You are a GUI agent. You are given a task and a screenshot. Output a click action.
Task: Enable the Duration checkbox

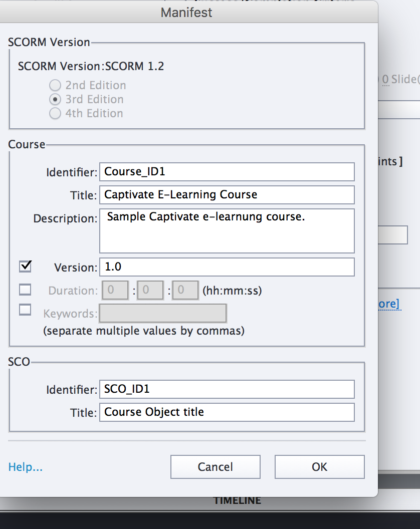click(x=25, y=290)
